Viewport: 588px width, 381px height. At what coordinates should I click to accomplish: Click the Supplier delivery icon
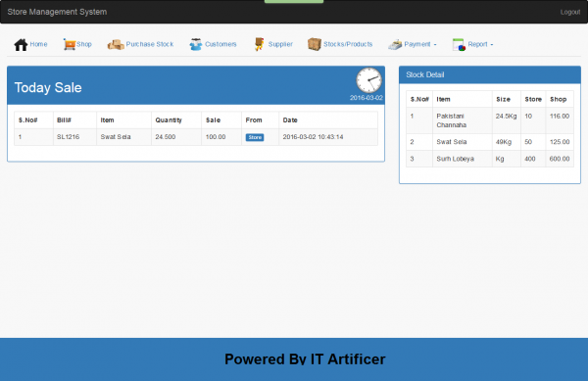[259, 44]
